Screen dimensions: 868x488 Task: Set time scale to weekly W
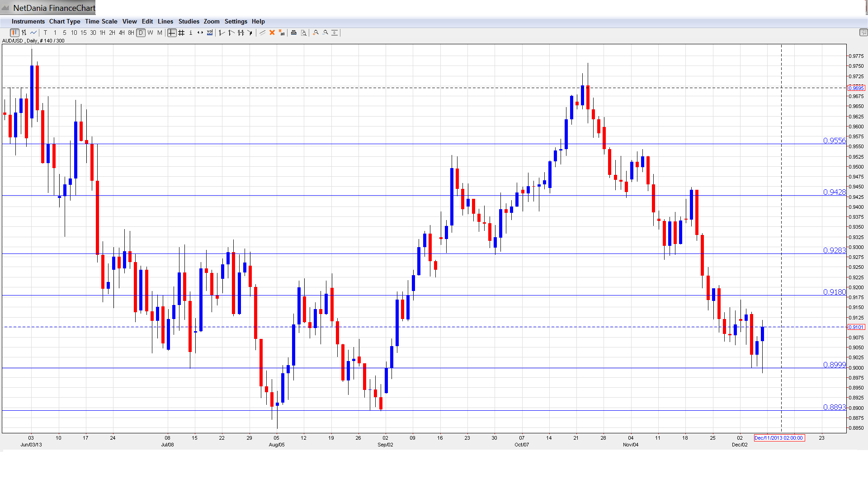[150, 33]
